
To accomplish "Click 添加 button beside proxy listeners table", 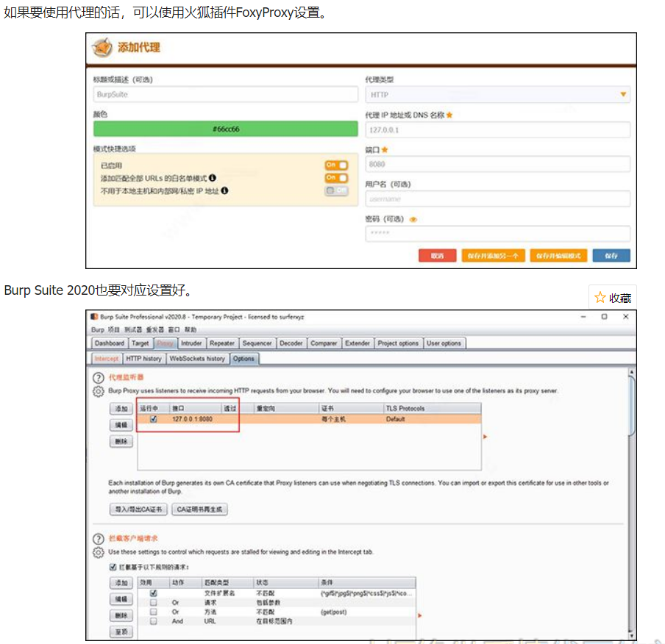I will tap(121, 408).
